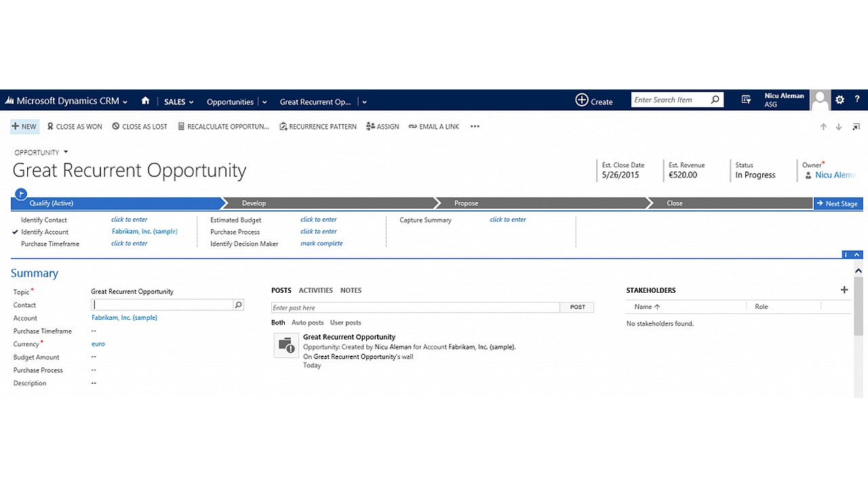The width and height of the screenshot is (868, 488).
Task: Click the Est. Close Date value 5/26/2015
Action: 620,175
